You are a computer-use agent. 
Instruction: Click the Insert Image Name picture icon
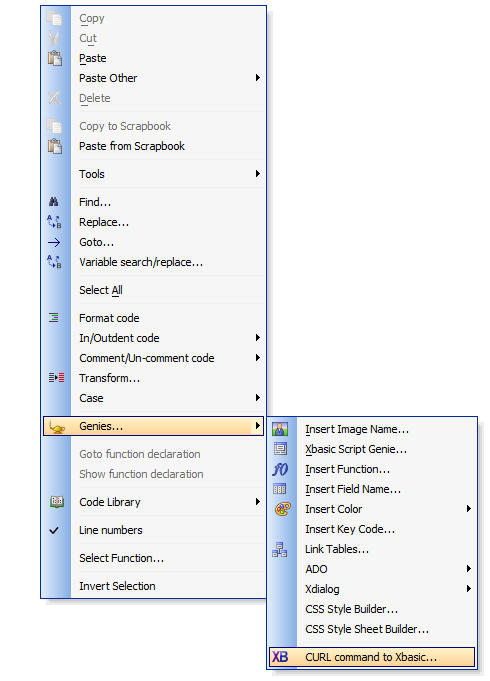coord(280,429)
